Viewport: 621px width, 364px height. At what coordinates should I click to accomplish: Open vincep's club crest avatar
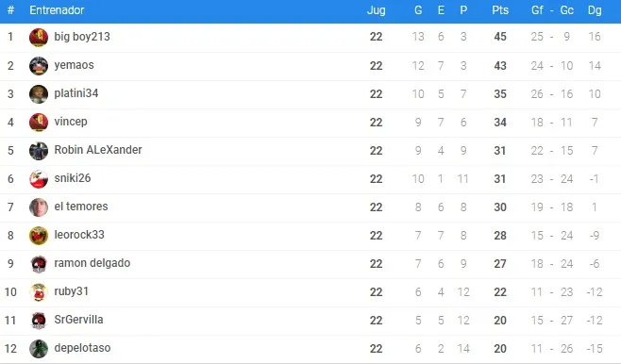[x=39, y=123]
